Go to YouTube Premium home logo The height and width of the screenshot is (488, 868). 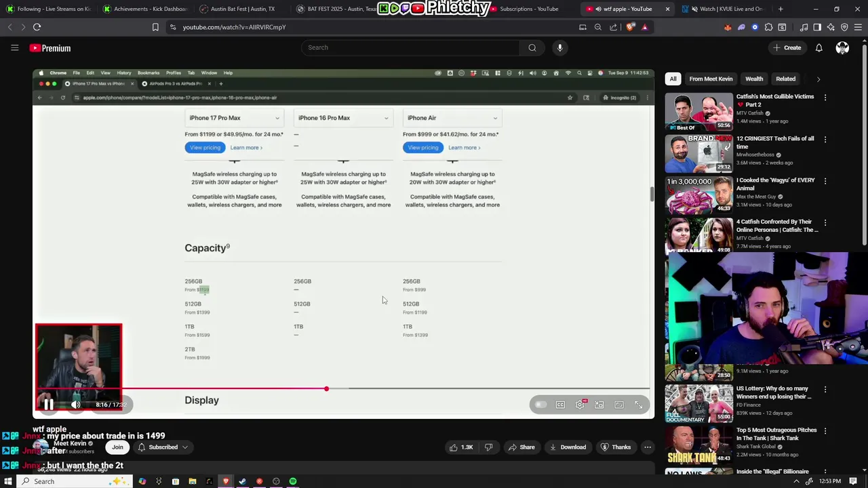(x=50, y=48)
